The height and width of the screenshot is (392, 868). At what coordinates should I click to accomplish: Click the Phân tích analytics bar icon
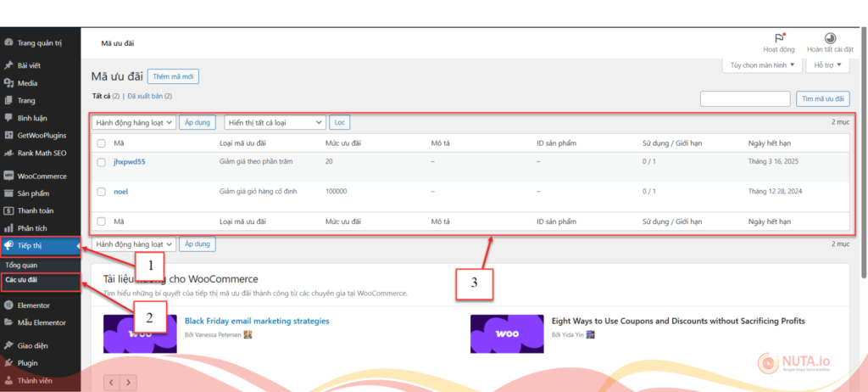[8, 228]
